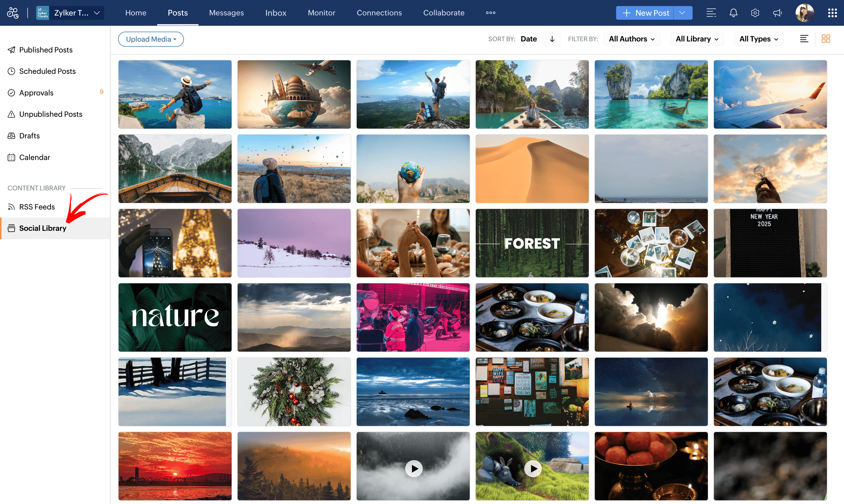Go to the Monitor tab
The image size is (844, 504).
click(321, 13)
